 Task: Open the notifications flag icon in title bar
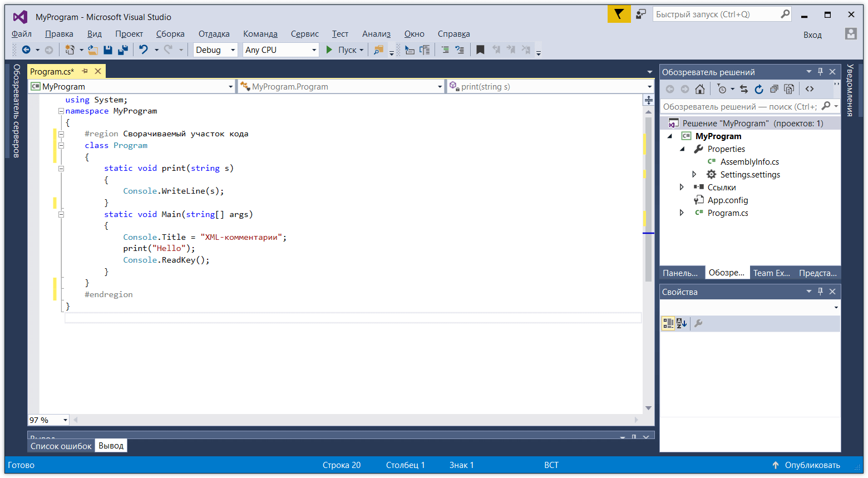(619, 14)
